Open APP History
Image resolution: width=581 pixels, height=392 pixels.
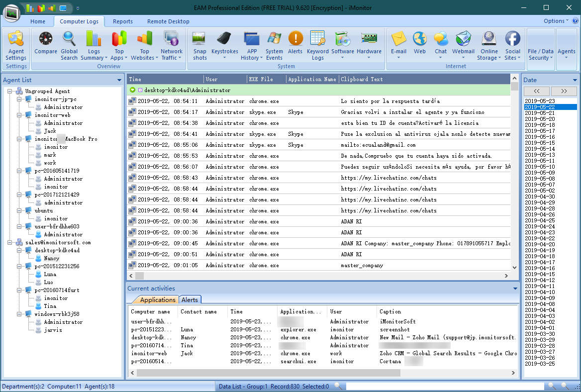[x=252, y=46]
